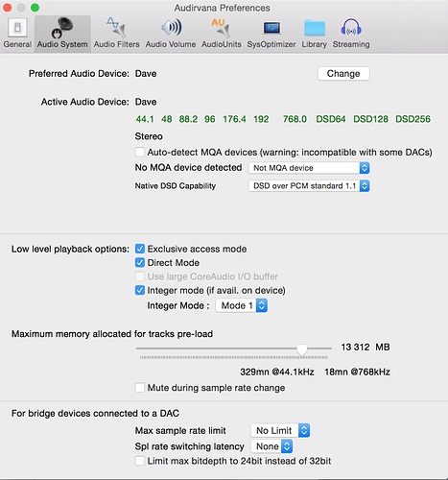The height and width of the screenshot is (480, 448).
Task: Open the Library folder icon
Action: (x=315, y=28)
